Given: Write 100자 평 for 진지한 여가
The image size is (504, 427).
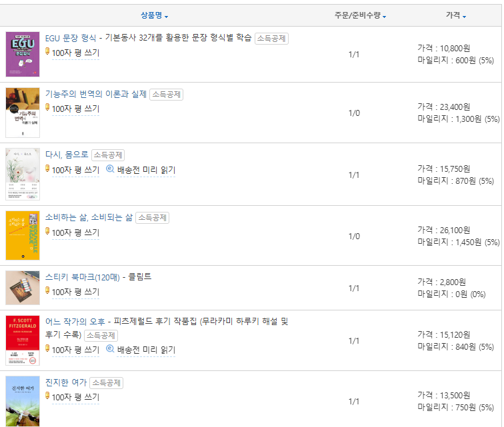Looking at the screenshot, I should click(75, 398).
